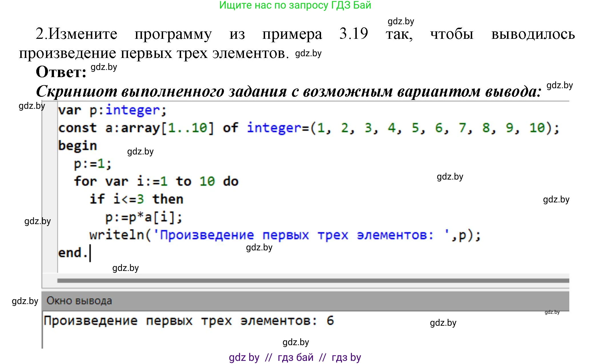Click the gdz.by watermark next to Ответ:
Screen dimensions: 591x364
[104, 67]
